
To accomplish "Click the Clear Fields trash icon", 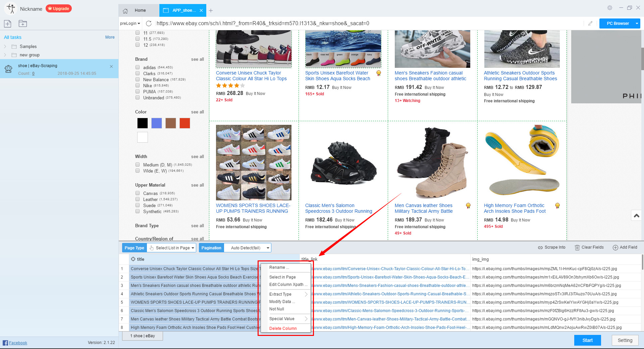I will click(x=577, y=248).
